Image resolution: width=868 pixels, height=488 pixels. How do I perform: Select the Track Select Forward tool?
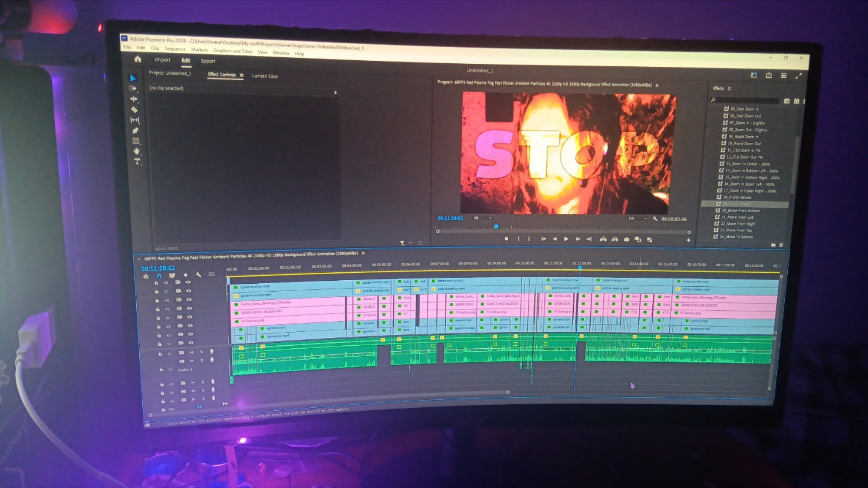click(133, 88)
